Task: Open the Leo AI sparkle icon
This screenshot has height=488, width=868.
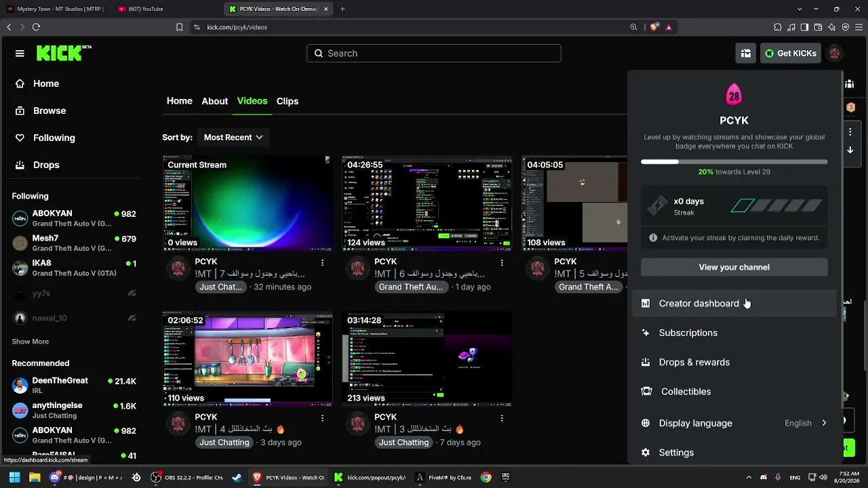Action: coord(832,27)
